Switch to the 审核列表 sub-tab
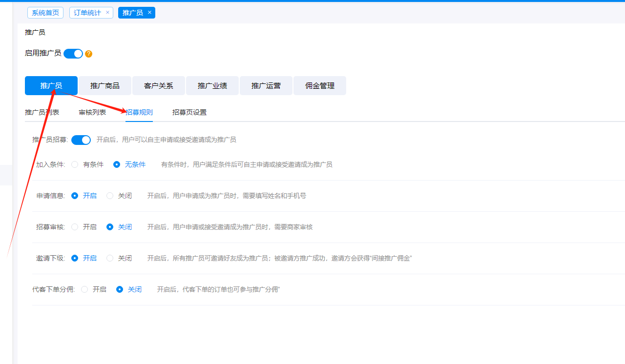This screenshot has width=625, height=364. [x=92, y=112]
